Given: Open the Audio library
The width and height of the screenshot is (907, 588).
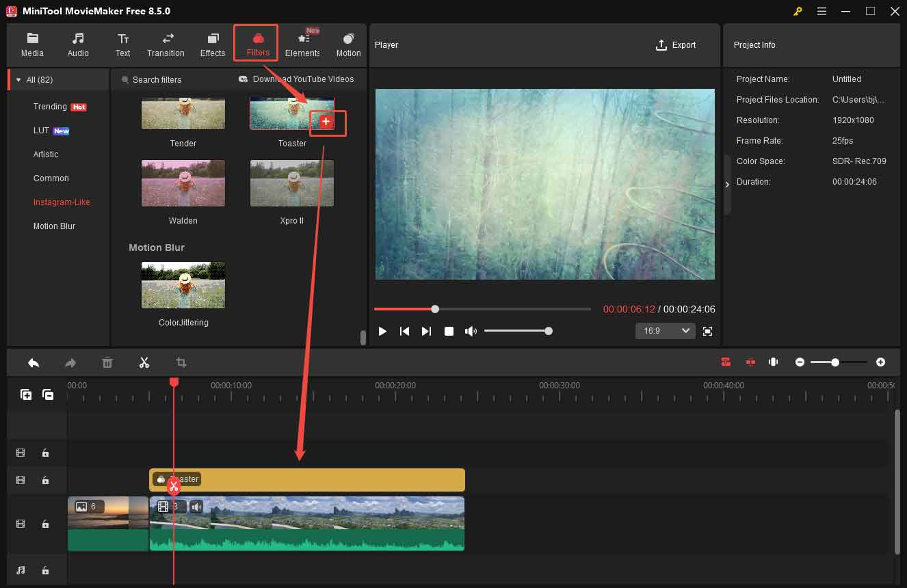Looking at the screenshot, I should pos(77,45).
